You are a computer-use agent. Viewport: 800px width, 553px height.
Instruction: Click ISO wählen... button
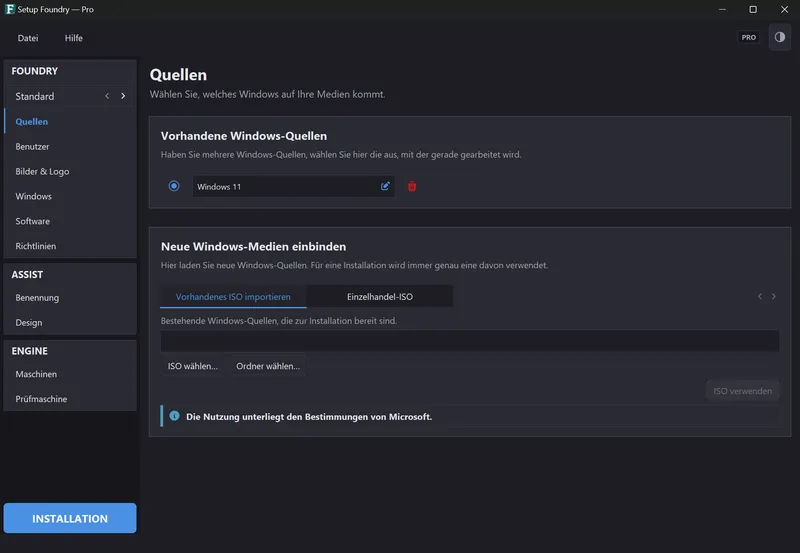(193, 366)
